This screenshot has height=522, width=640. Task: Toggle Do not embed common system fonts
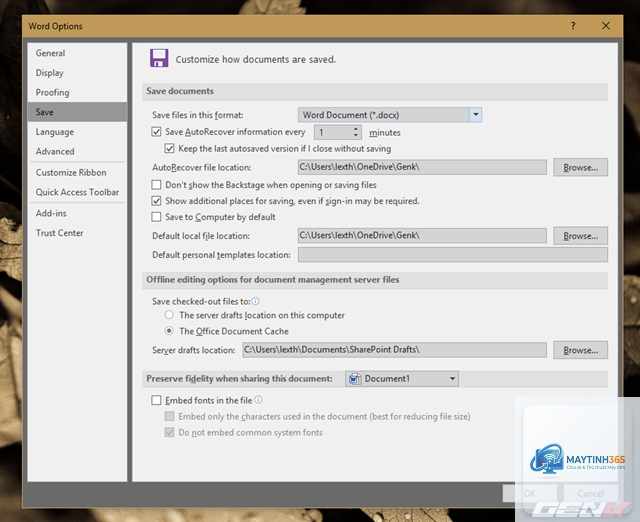pos(169,432)
